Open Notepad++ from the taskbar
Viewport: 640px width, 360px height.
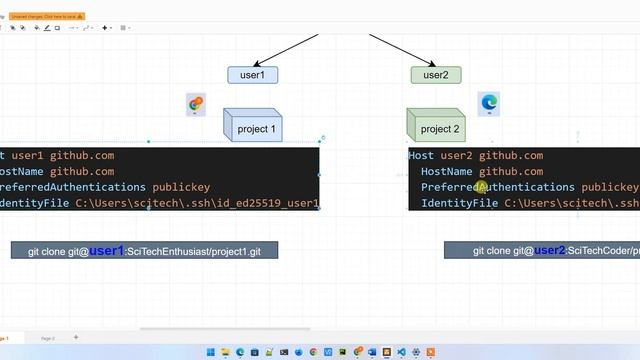point(269,352)
